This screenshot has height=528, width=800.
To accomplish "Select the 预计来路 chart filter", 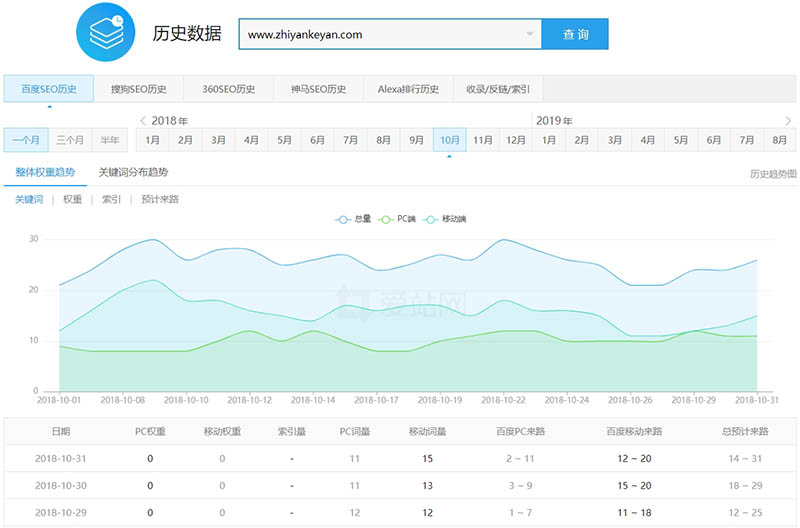I will pyautogui.click(x=160, y=199).
